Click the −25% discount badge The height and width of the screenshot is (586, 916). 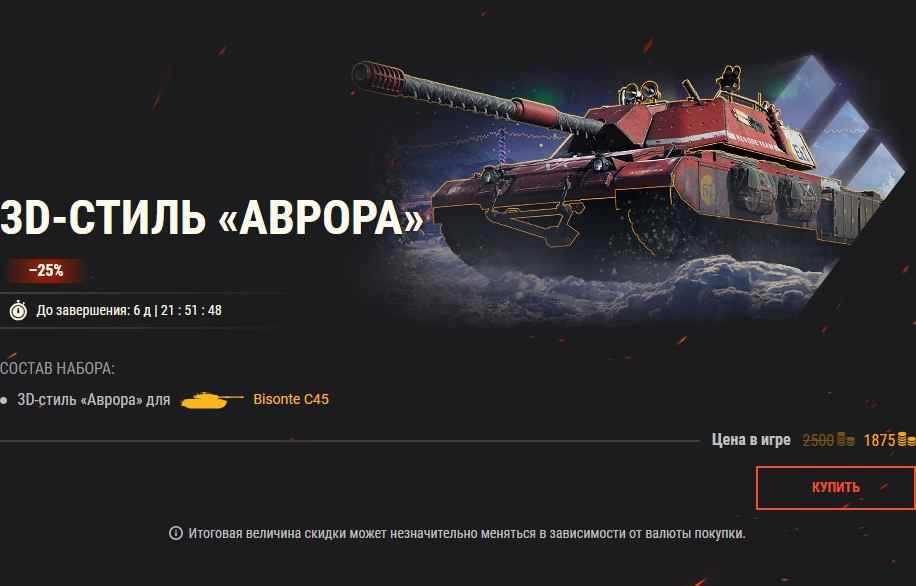[46, 271]
